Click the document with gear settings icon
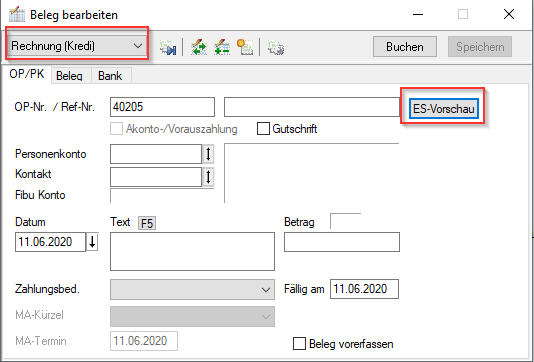 click(276, 47)
